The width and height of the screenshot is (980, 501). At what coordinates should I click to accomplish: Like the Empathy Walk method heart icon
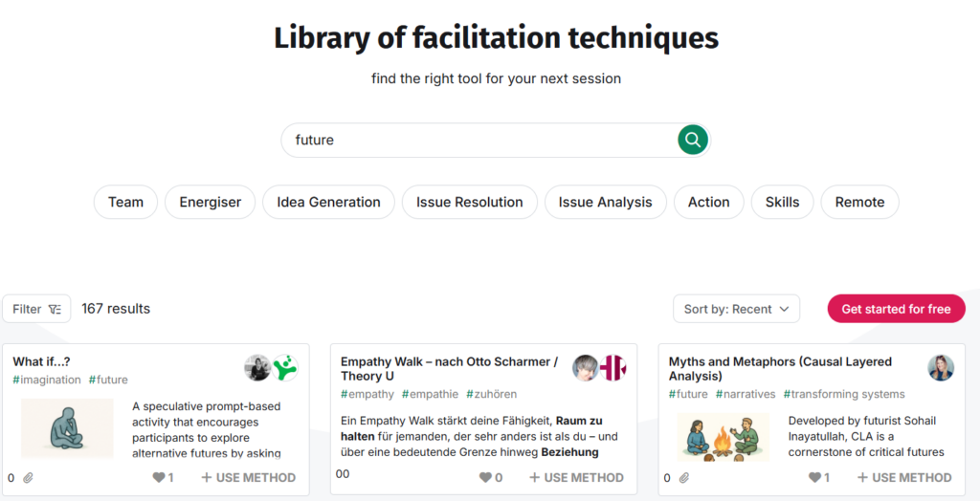point(485,477)
